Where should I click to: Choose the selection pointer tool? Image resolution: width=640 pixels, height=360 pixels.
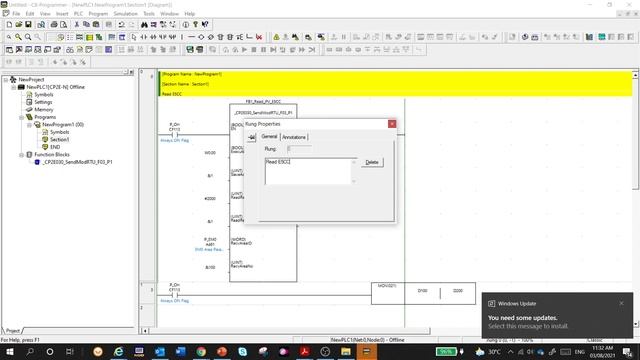pos(134,37)
